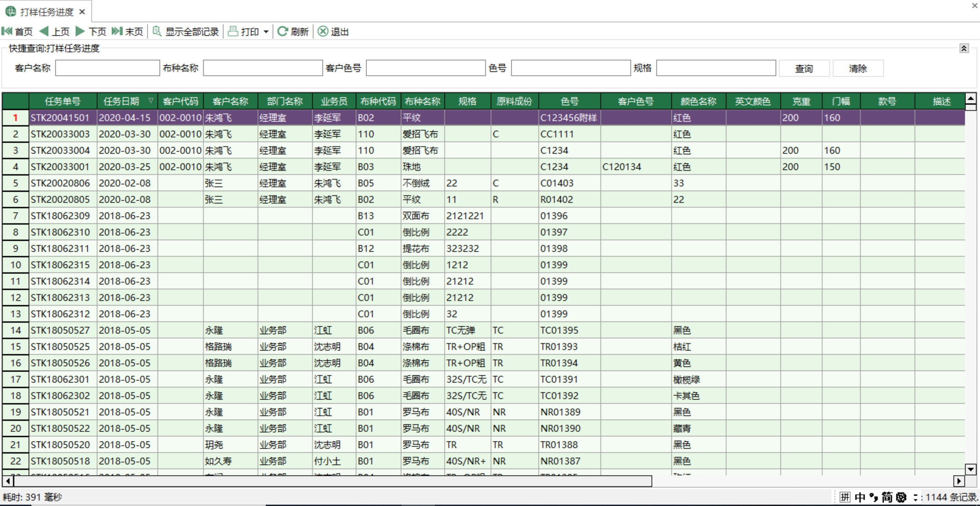Jump to the last page (末页)
This screenshot has height=506, width=980.
128,31
